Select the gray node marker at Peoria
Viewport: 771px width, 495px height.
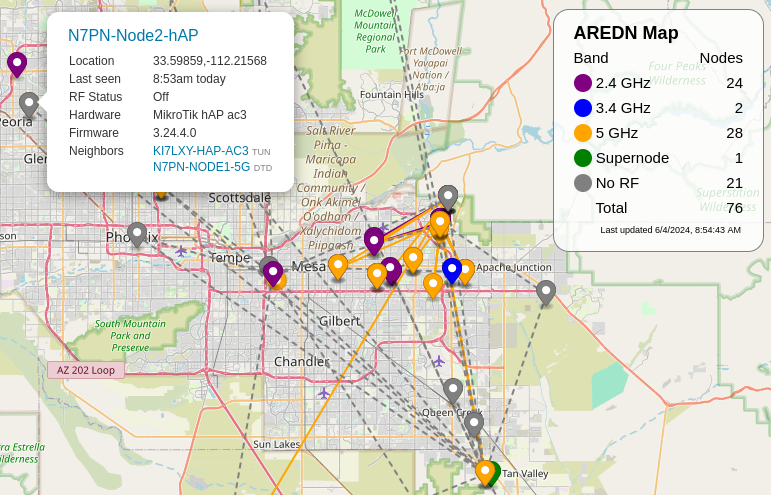point(29,104)
